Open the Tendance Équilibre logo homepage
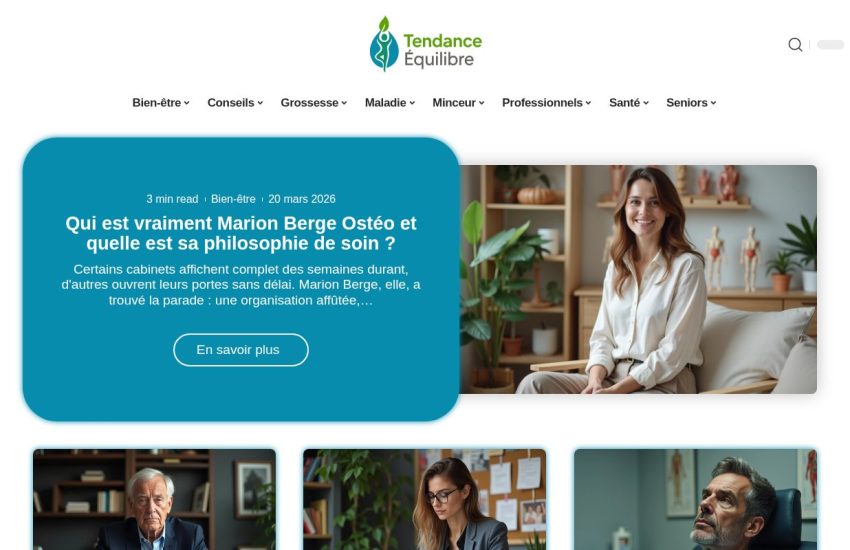 point(426,44)
